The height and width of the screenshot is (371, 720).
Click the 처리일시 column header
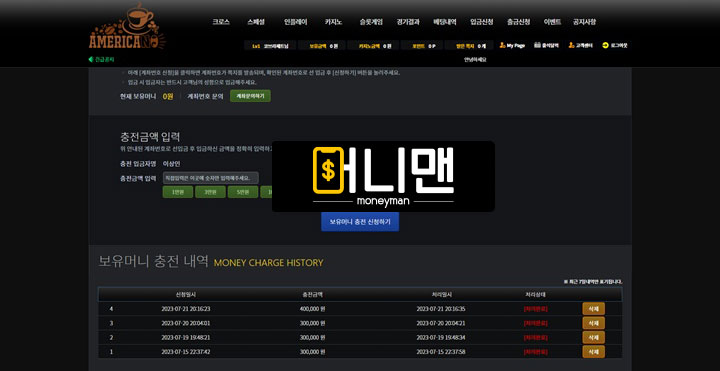point(441,294)
